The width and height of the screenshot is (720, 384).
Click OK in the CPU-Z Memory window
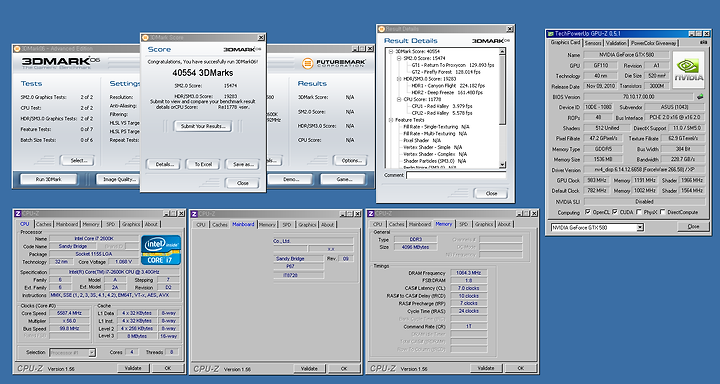click(x=521, y=368)
